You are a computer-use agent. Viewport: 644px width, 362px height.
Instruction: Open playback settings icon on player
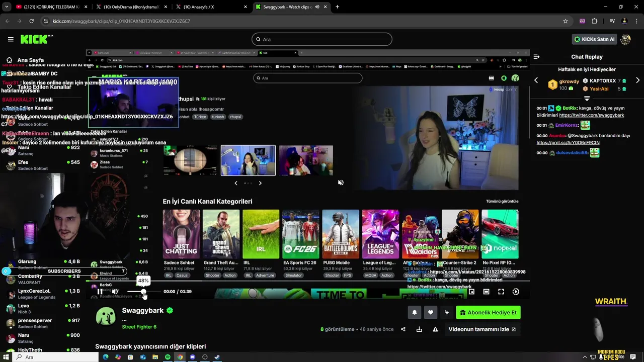pos(516,292)
